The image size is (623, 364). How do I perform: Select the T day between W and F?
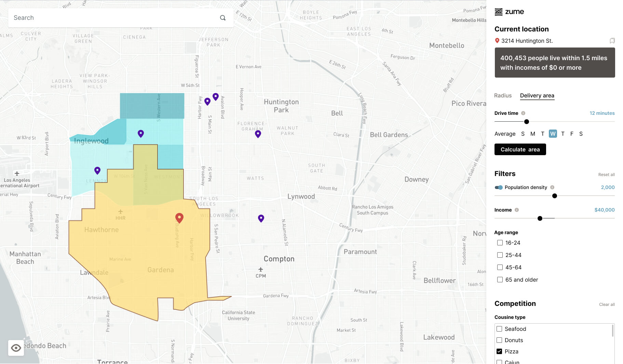coord(563,134)
